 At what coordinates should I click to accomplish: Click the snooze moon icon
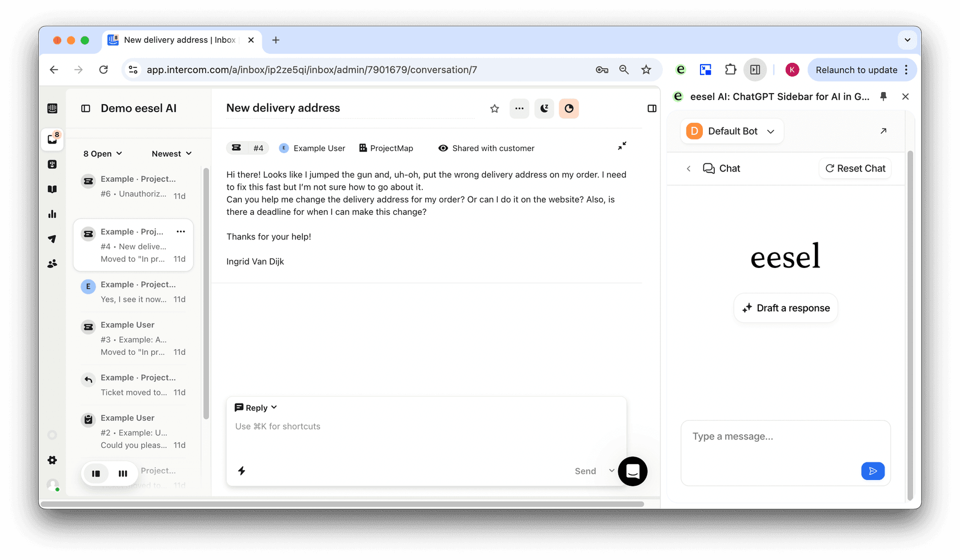pyautogui.click(x=544, y=109)
